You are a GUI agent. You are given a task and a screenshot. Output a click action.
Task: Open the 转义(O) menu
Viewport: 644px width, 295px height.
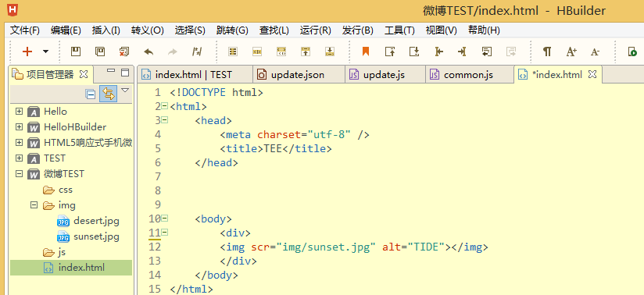tap(148, 30)
